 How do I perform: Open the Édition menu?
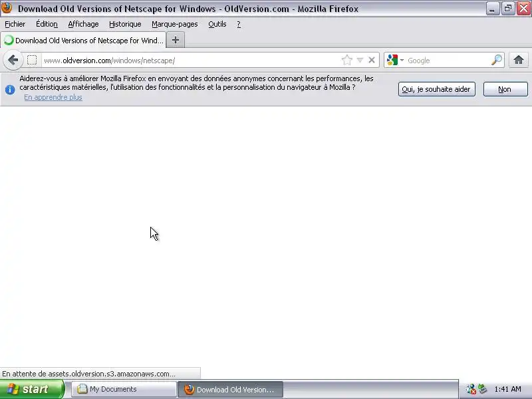(x=47, y=24)
